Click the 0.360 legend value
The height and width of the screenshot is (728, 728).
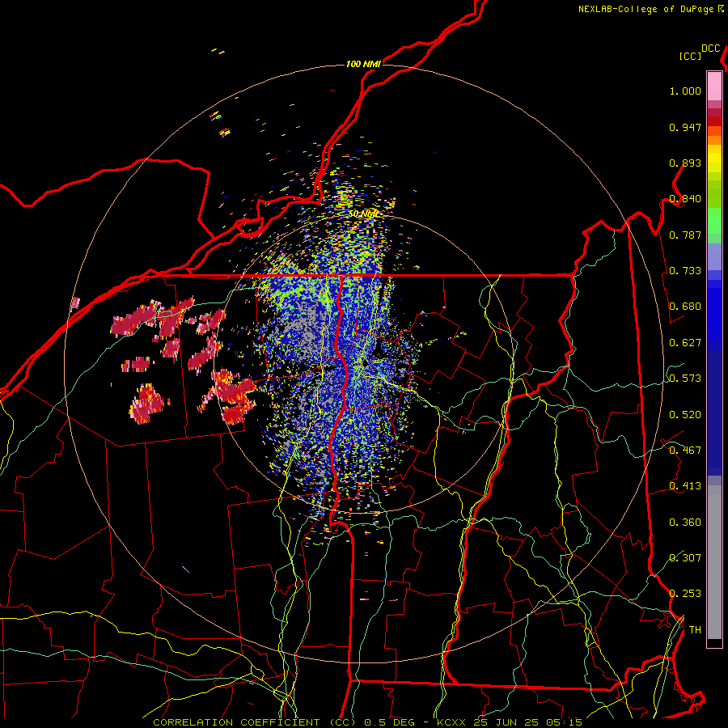685,523
